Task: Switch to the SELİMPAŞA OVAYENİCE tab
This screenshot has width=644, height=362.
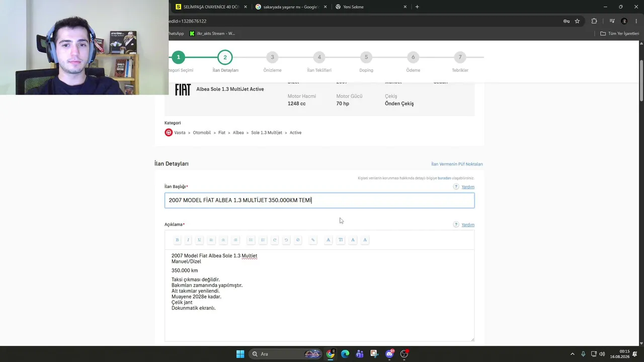Action: click(x=211, y=7)
